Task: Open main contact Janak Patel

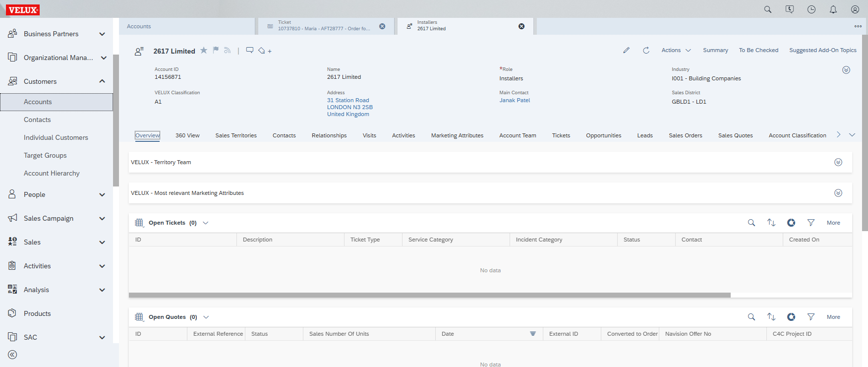Action: (x=515, y=100)
